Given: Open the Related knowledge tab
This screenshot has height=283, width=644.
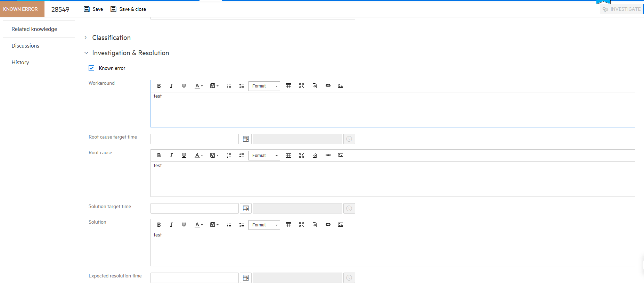Looking at the screenshot, I should tap(34, 29).
